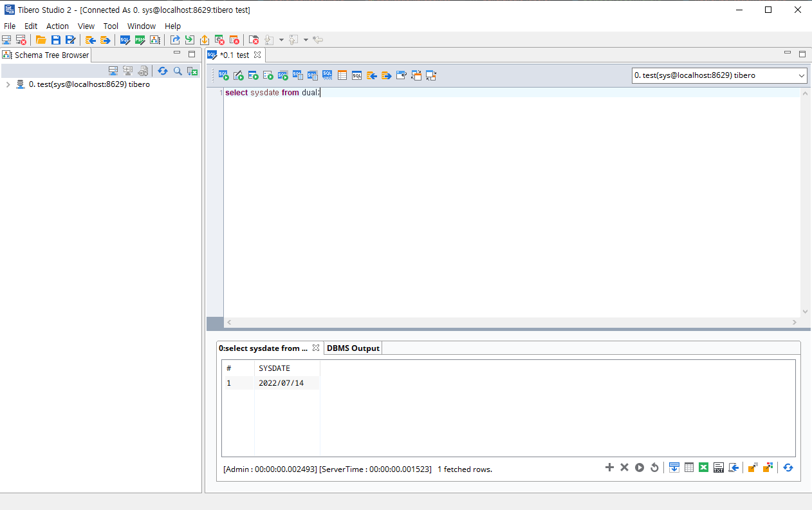Open a file with the folder icon
Screen dimensions: 812x510
(x=41, y=40)
